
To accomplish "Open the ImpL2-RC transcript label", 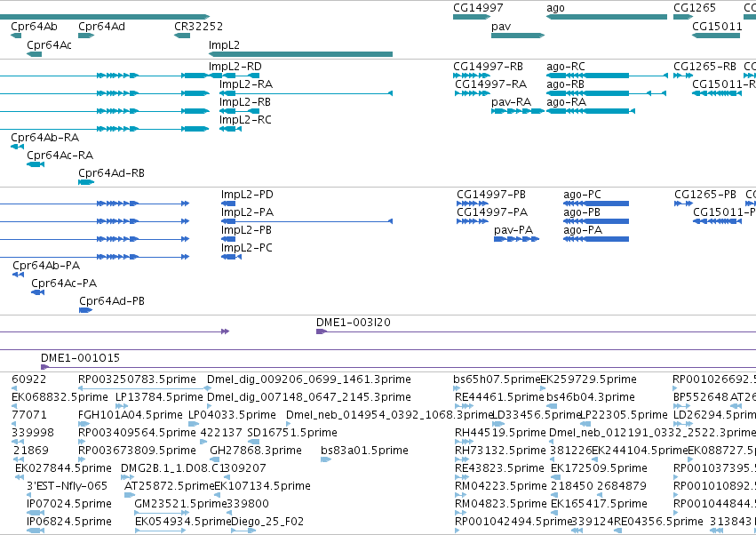I will 245,120.
